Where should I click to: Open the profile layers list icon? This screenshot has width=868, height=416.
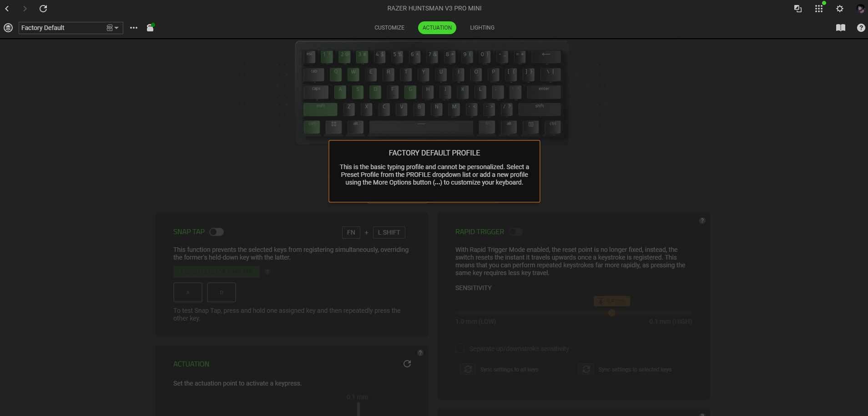(8, 28)
